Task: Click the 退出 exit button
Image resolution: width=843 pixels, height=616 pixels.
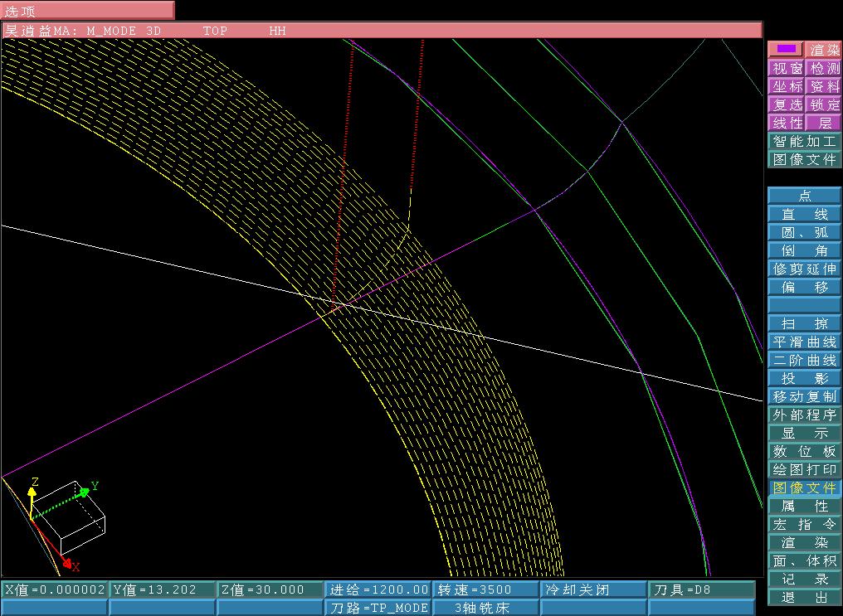Action: (804, 597)
